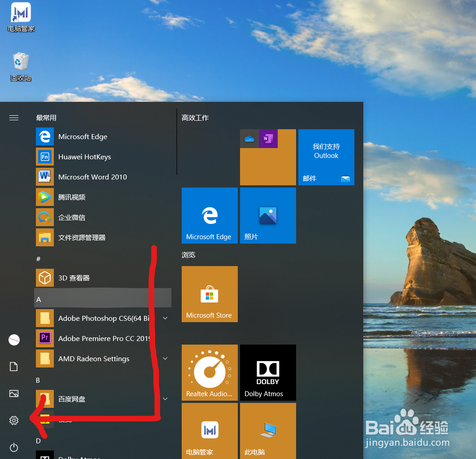
Task: Launch 腾讯视频 app
Action: pyautogui.click(x=103, y=197)
